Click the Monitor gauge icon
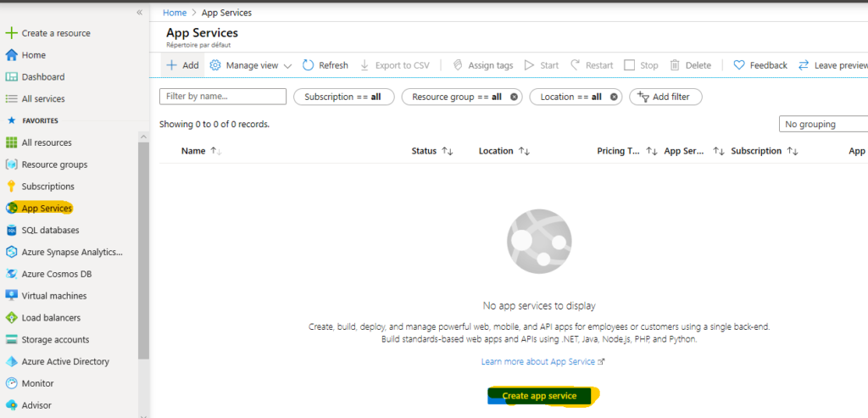The width and height of the screenshot is (868, 418). (x=11, y=383)
